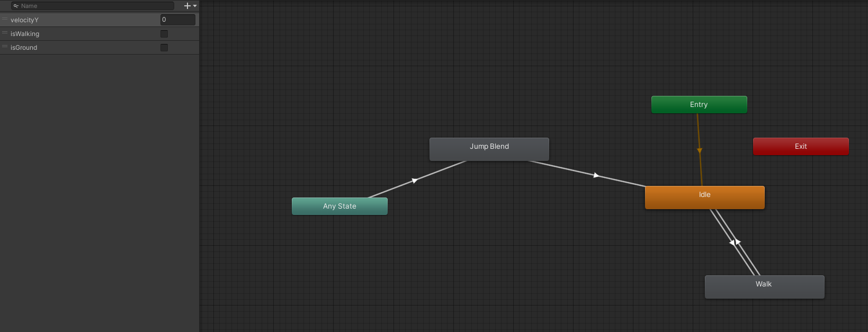Click the parameter Name search field
The width and height of the screenshot is (868, 332).
[x=93, y=6]
